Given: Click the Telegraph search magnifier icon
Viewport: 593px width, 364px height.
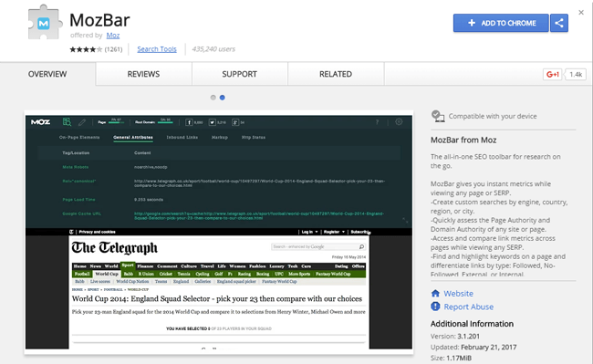Looking at the screenshot, I should point(361,247).
